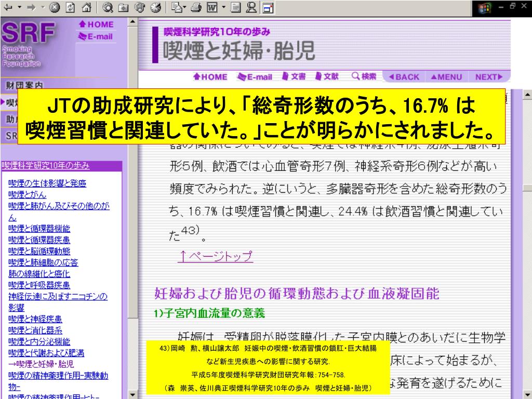
Task: Open the History clock icon
Action: coord(155,7)
